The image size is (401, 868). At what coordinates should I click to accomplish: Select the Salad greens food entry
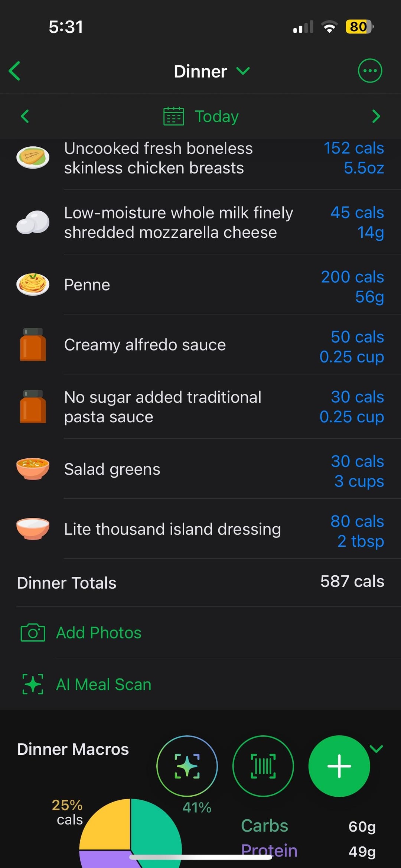click(x=112, y=469)
